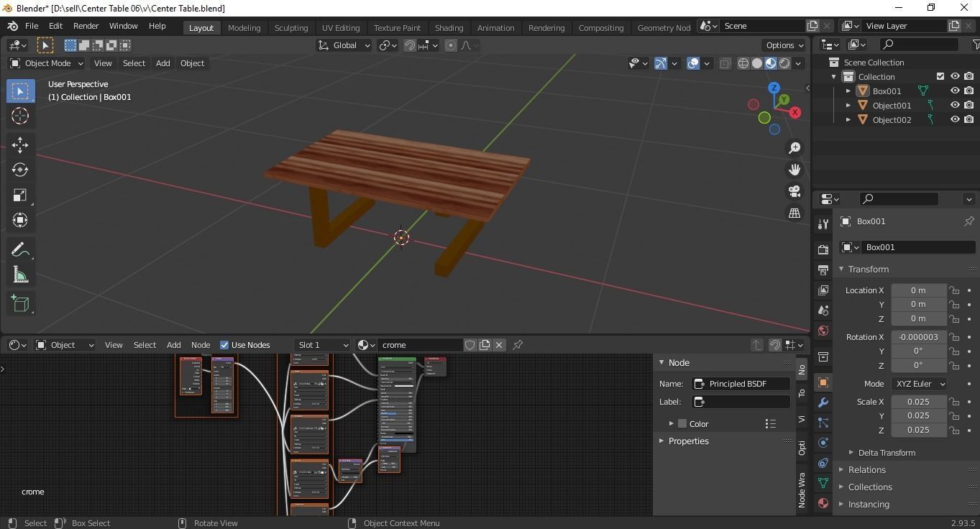Open the Render menu
The image size is (980, 529).
[x=86, y=26]
